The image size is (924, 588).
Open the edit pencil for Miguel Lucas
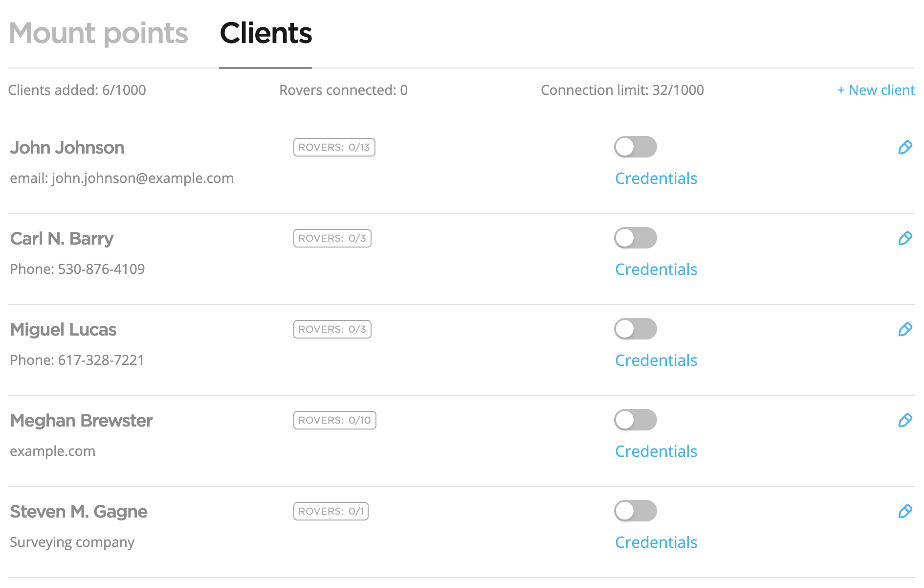click(x=905, y=329)
